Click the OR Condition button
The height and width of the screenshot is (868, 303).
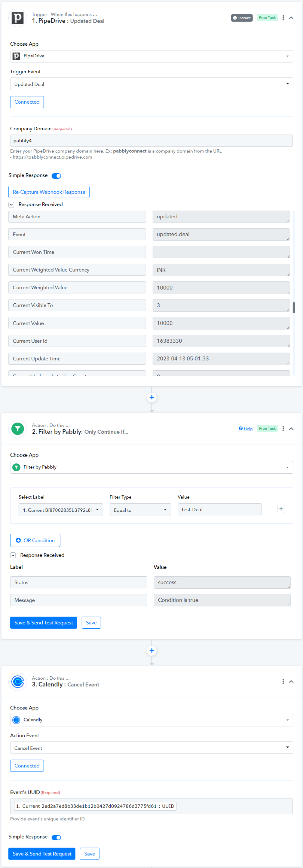(x=35, y=541)
